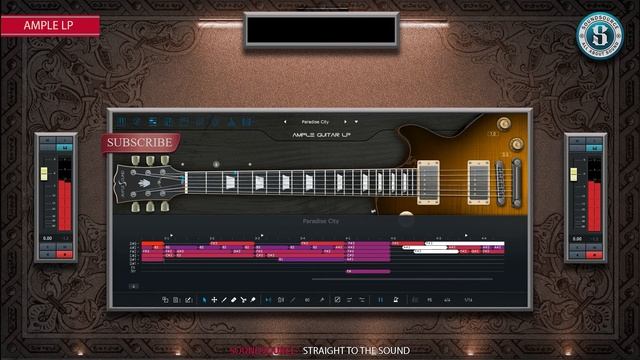
Task: Toggle the blue snap icon in Riffer toolbar
Action: pyautogui.click(x=268, y=300)
